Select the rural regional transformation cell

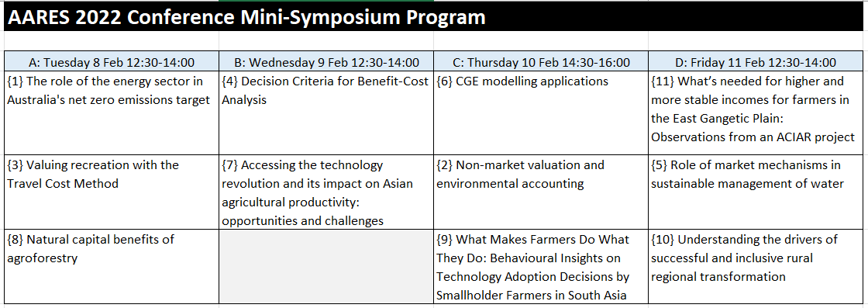[x=756, y=267]
